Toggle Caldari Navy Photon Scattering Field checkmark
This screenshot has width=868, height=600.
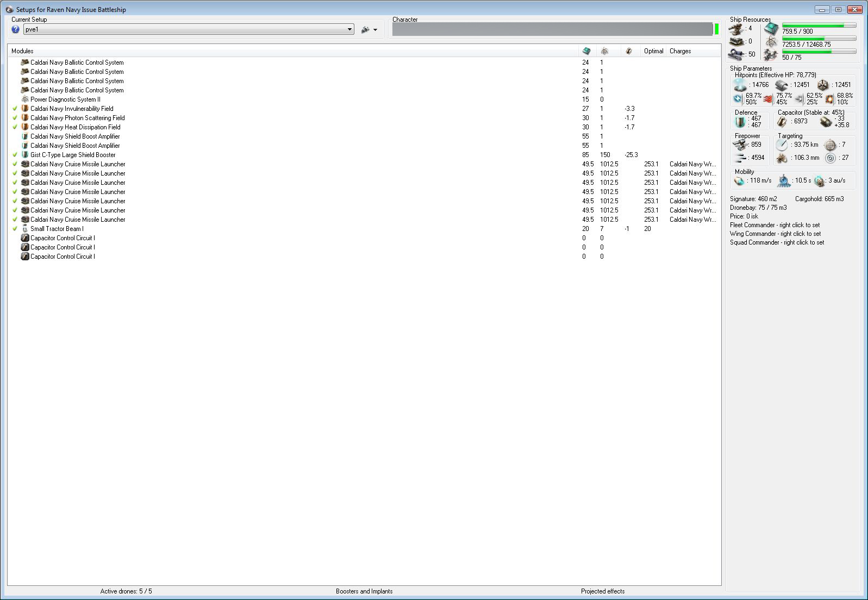(15, 118)
